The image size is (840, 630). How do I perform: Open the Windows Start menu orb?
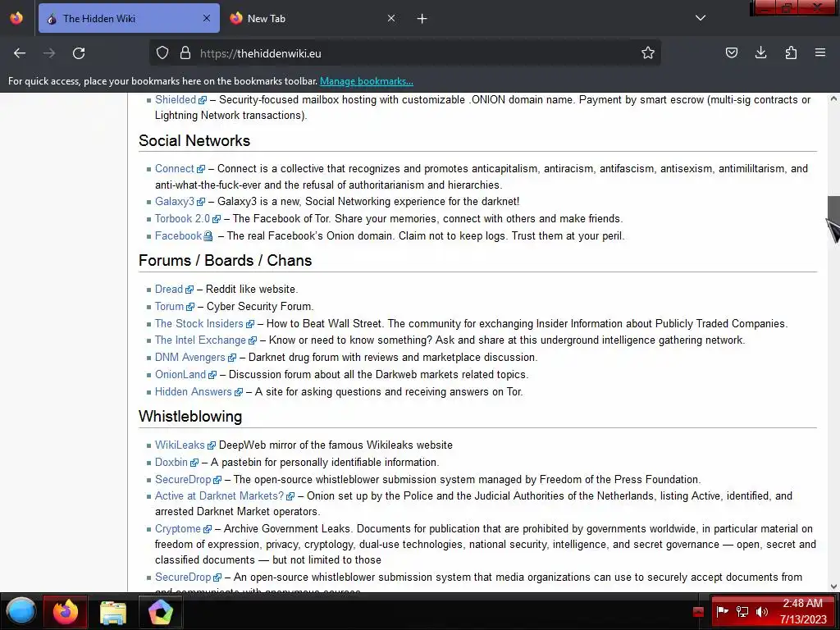pyautogui.click(x=21, y=611)
